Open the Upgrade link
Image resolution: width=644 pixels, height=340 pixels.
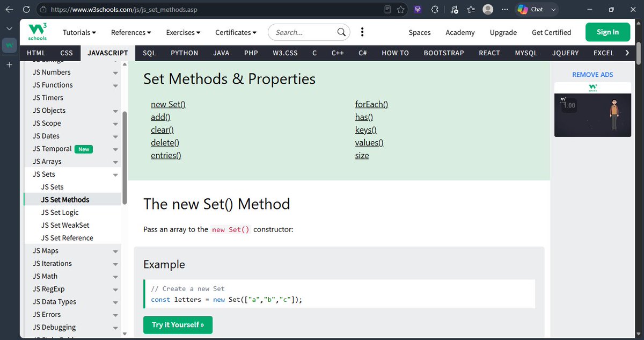point(503,32)
